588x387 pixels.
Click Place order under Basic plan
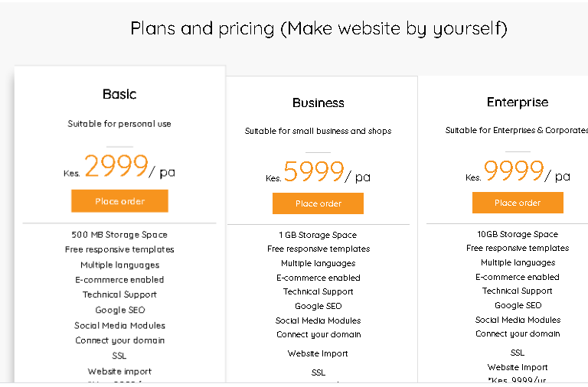pos(119,201)
